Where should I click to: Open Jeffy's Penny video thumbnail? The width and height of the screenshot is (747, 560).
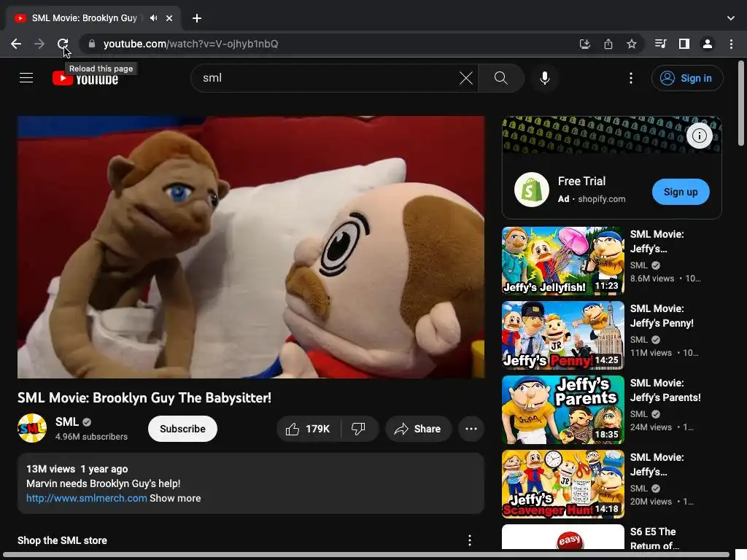coord(562,335)
